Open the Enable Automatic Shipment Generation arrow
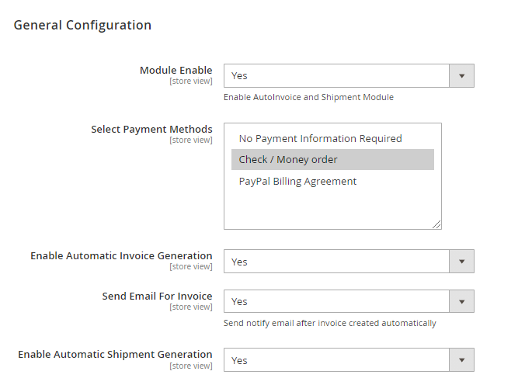 point(461,360)
